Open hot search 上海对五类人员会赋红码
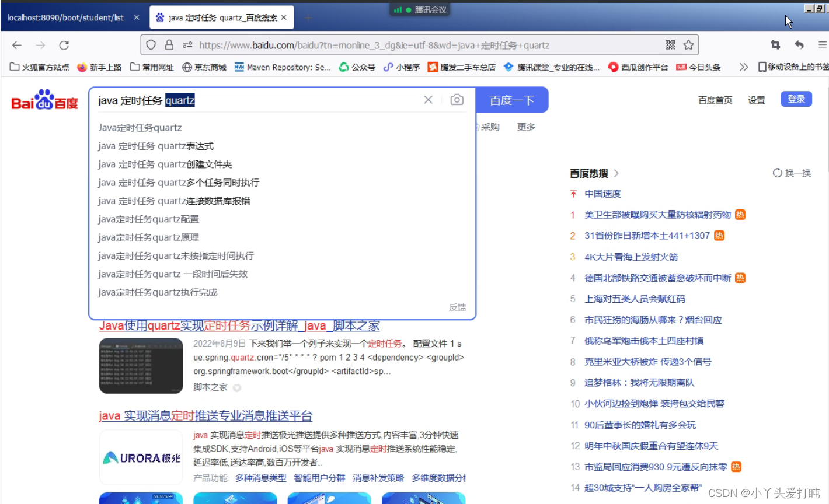 (x=635, y=299)
